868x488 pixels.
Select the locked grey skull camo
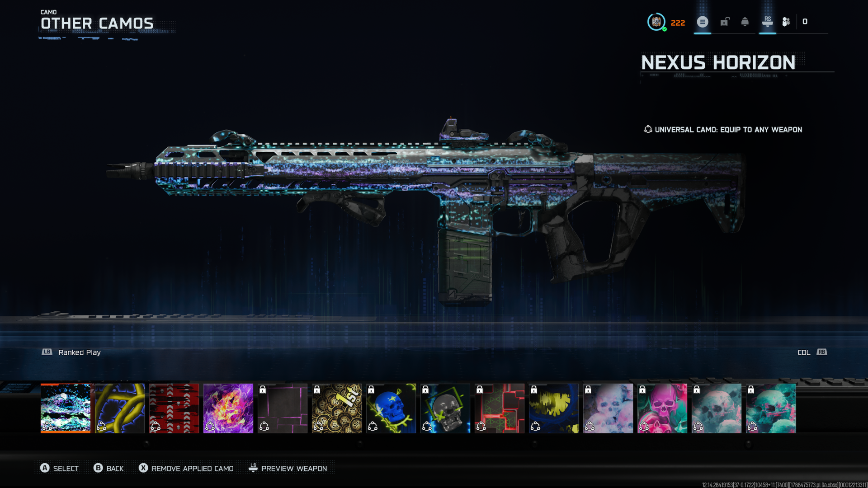click(x=445, y=408)
